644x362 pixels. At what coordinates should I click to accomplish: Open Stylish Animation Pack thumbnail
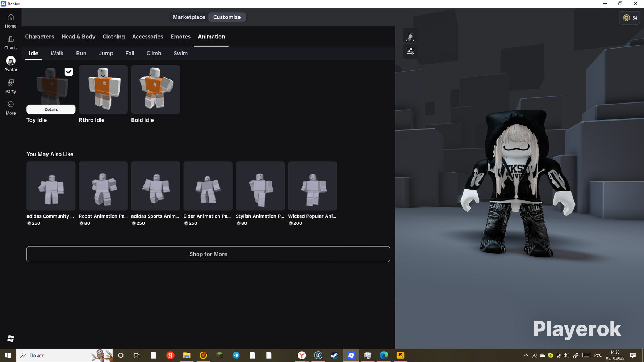tap(260, 186)
